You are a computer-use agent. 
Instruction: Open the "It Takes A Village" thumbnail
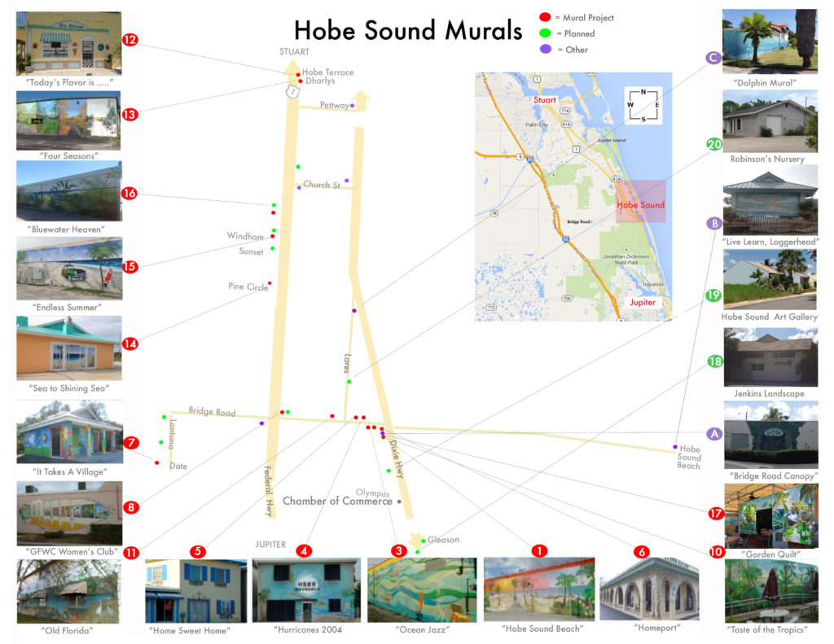(x=69, y=432)
